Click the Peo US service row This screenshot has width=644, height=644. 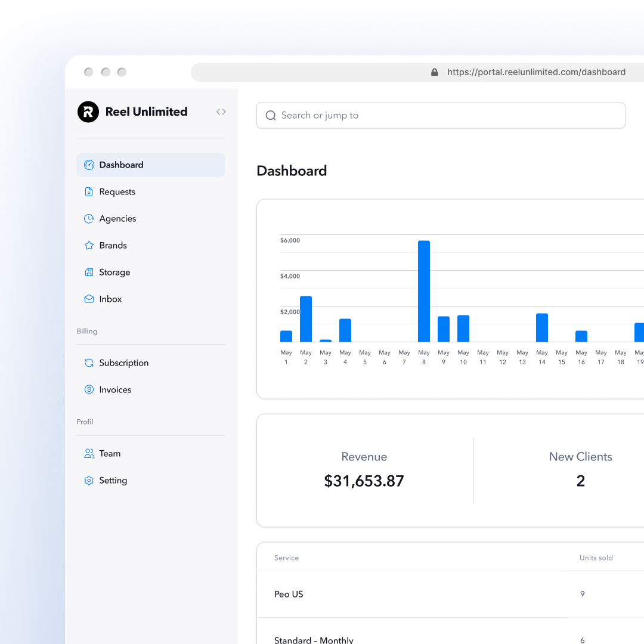point(450,594)
